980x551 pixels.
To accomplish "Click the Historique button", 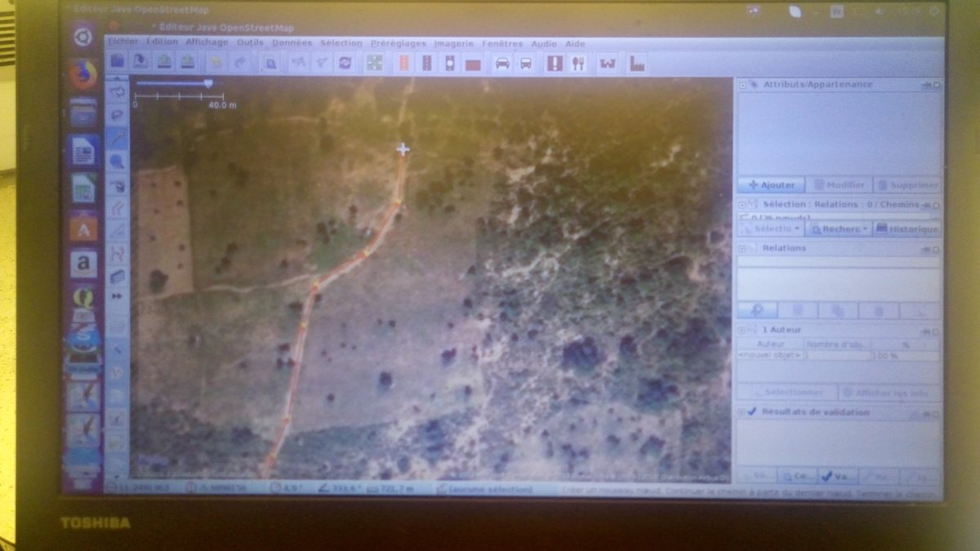I will pos(907,229).
